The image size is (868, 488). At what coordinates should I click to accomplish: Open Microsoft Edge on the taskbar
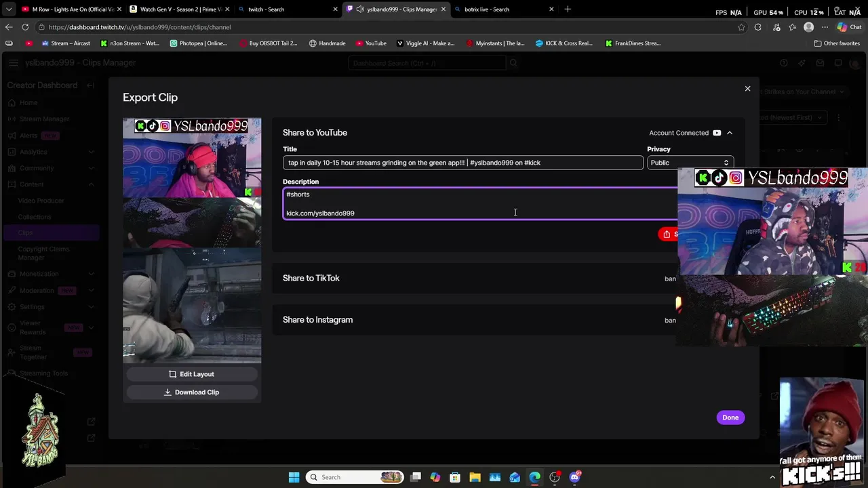[535, 477]
